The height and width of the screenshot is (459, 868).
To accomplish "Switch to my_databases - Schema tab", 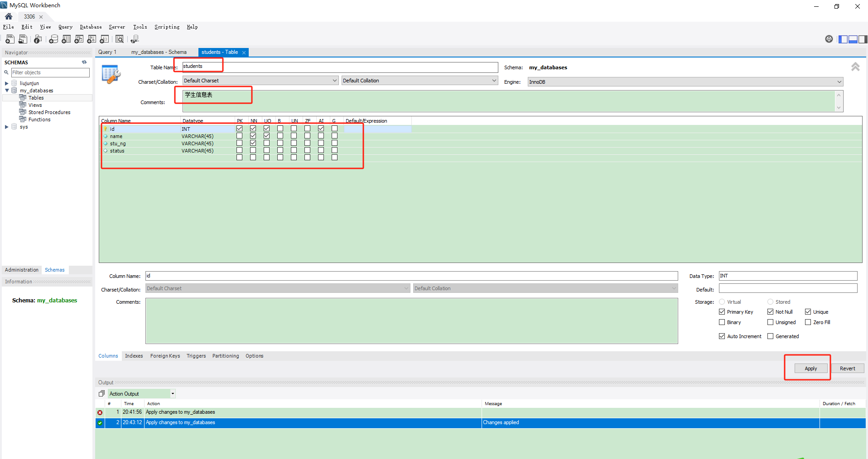I will (x=159, y=52).
